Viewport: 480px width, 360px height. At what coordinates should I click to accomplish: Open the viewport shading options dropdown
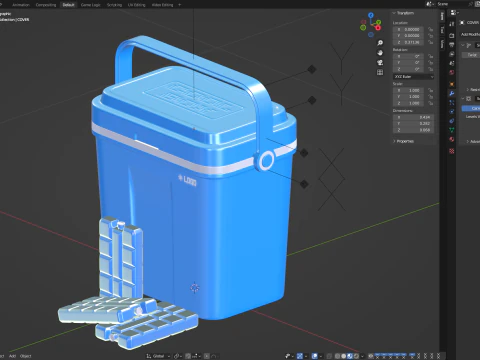tap(362, 356)
